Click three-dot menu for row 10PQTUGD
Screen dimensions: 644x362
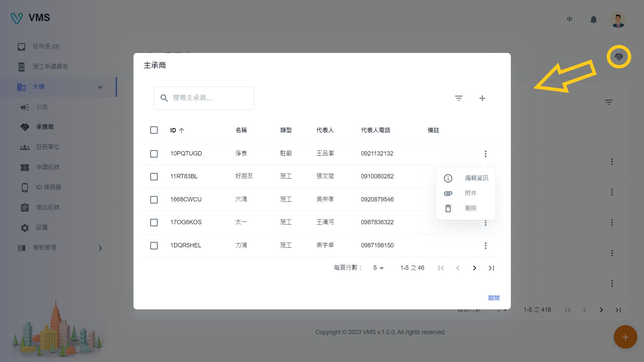click(485, 154)
